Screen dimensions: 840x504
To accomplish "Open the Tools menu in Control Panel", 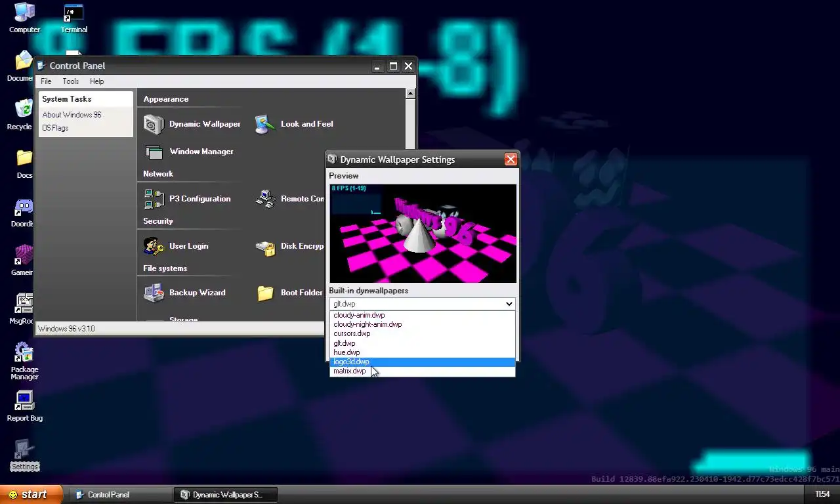I will point(70,81).
